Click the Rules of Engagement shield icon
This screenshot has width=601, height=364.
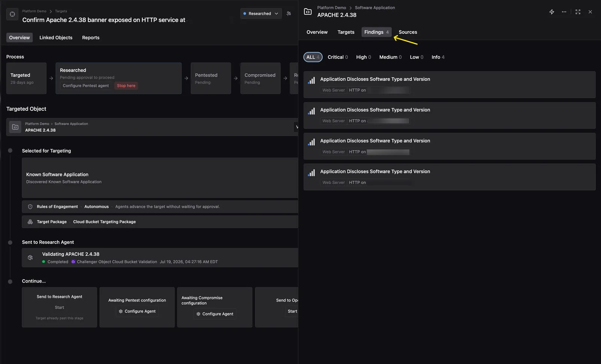pos(30,207)
